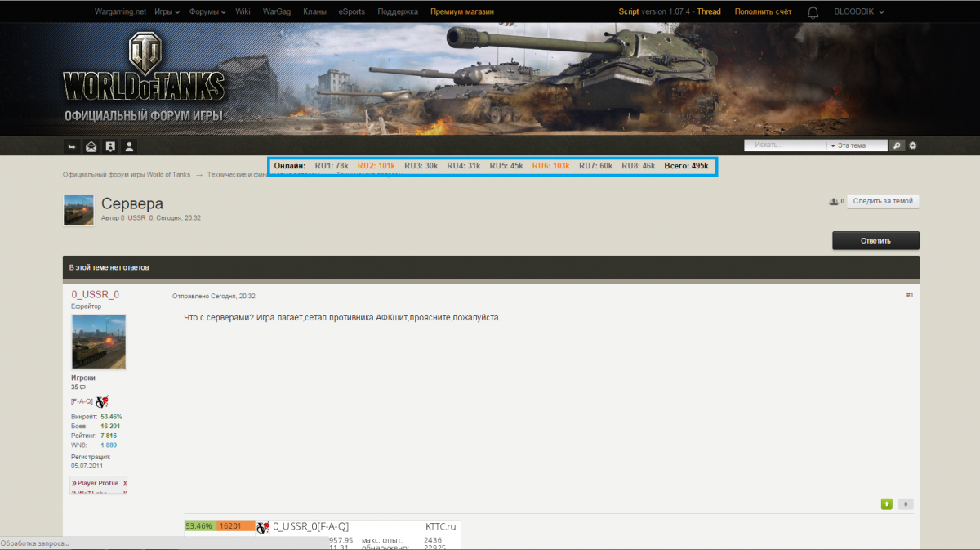The width and height of the screenshot is (980, 550).
Task: Open the Премиум магазин link
Action: pyautogui.click(x=462, y=12)
